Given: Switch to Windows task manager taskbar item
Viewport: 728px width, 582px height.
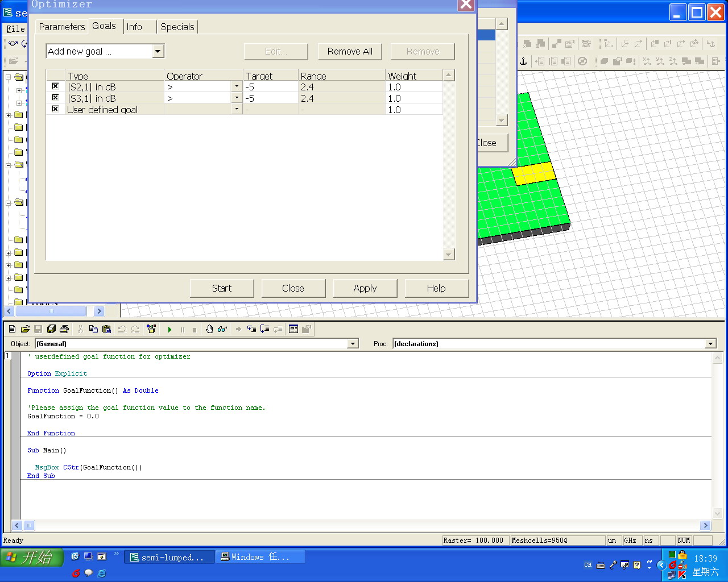Looking at the screenshot, I should click(x=260, y=558).
